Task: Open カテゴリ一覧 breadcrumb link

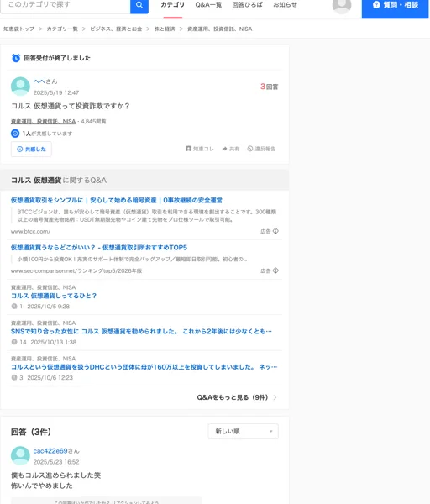Action: point(62,29)
